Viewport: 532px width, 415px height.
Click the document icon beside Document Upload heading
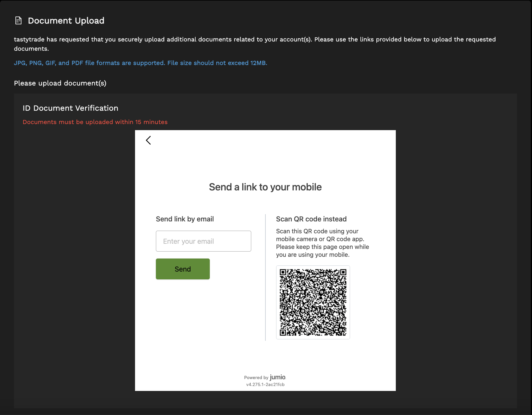click(x=18, y=20)
